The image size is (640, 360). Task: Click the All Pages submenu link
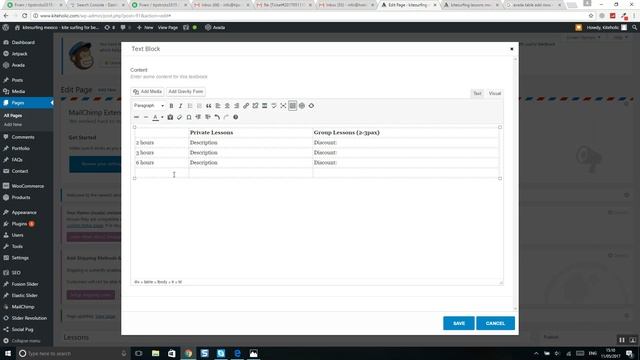click(13, 116)
